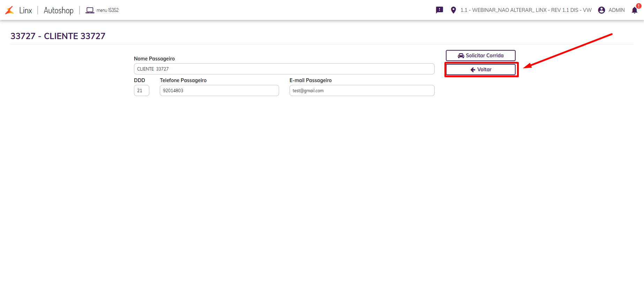Open the notifications bell
The image size is (644, 305).
tap(634, 10)
